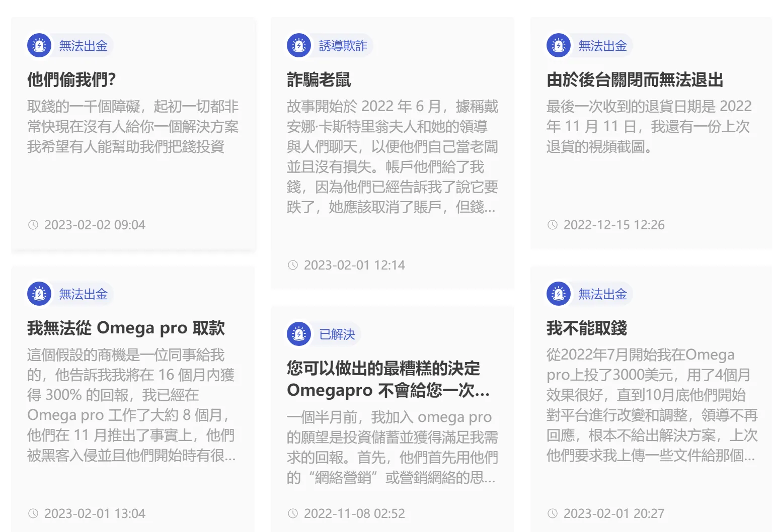Click alert icon beside 已解決 tag

(299, 334)
